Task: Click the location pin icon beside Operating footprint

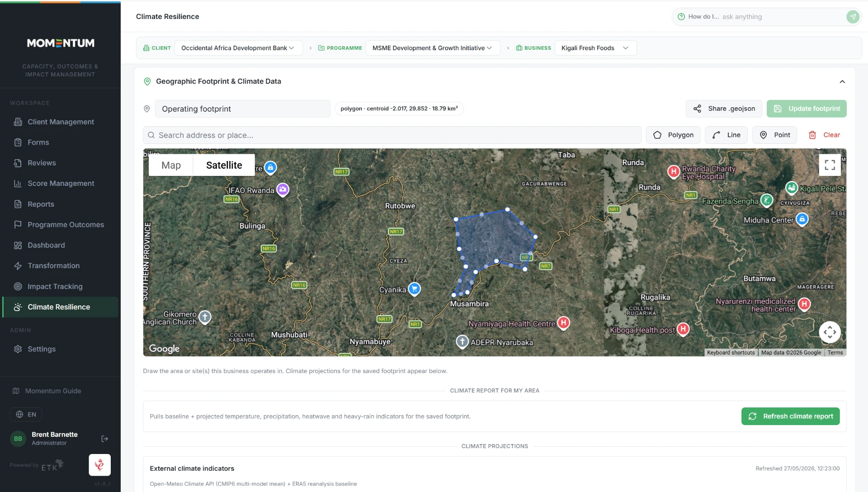Action: tap(146, 109)
